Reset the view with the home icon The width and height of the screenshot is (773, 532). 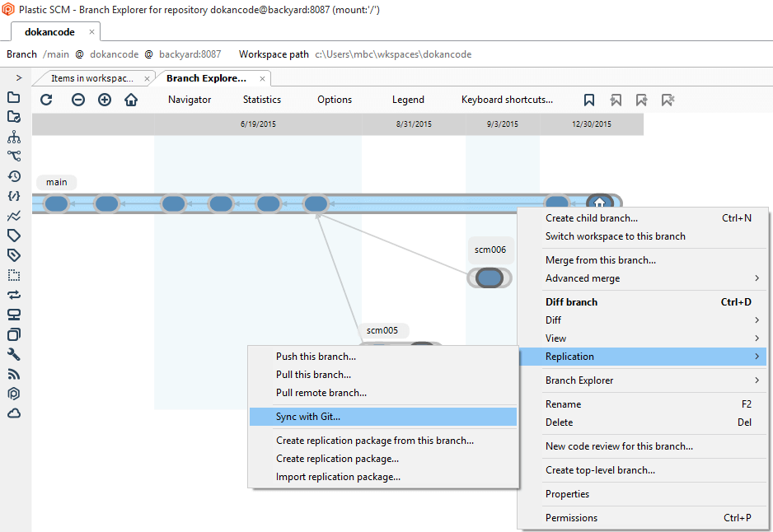(x=132, y=99)
